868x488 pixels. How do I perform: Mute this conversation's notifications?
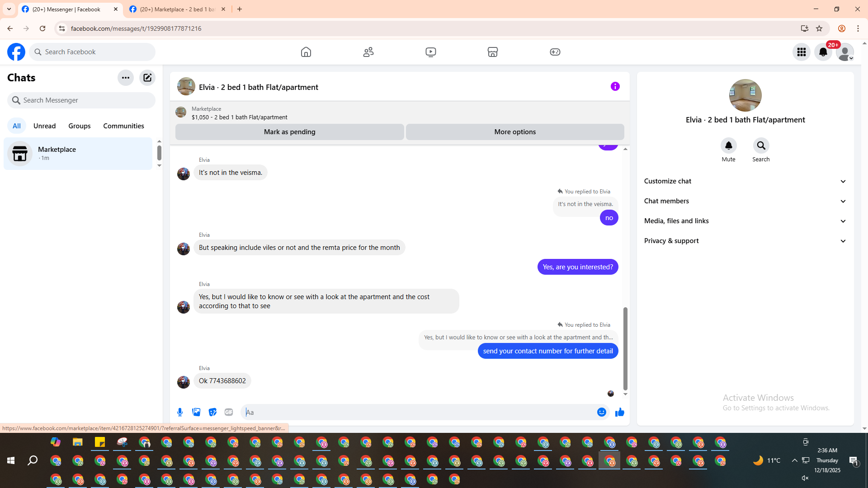click(x=728, y=146)
